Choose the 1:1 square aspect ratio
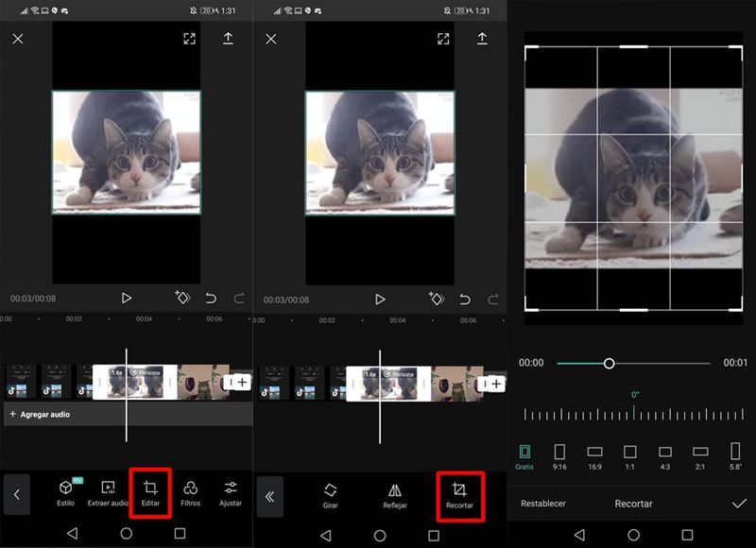This screenshot has height=548, width=756. pyautogui.click(x=630, y=456)
